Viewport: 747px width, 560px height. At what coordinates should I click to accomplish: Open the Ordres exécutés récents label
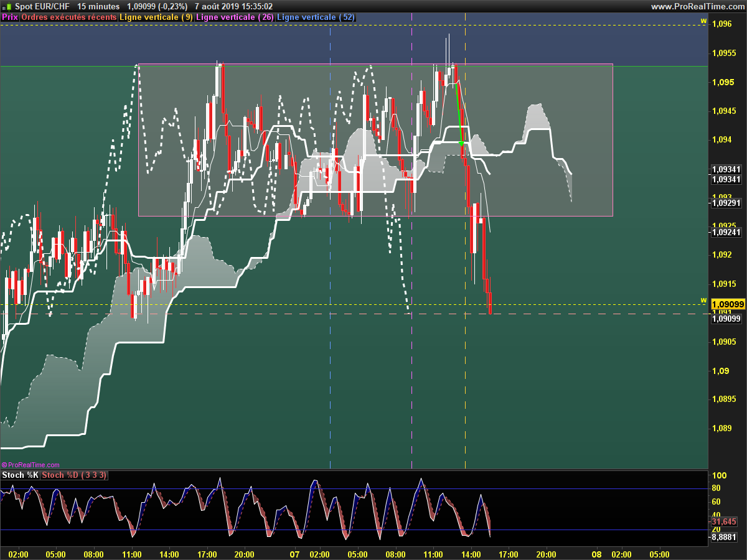tap(69, 17)
